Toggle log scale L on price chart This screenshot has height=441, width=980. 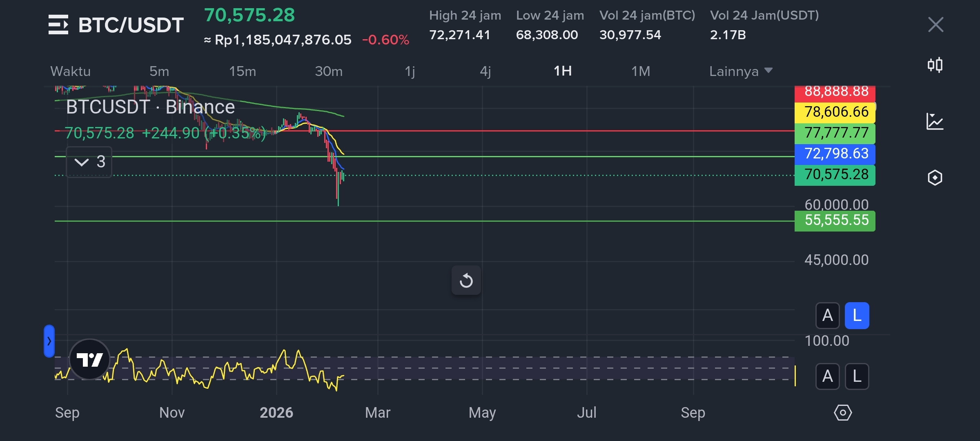point(857,316)
